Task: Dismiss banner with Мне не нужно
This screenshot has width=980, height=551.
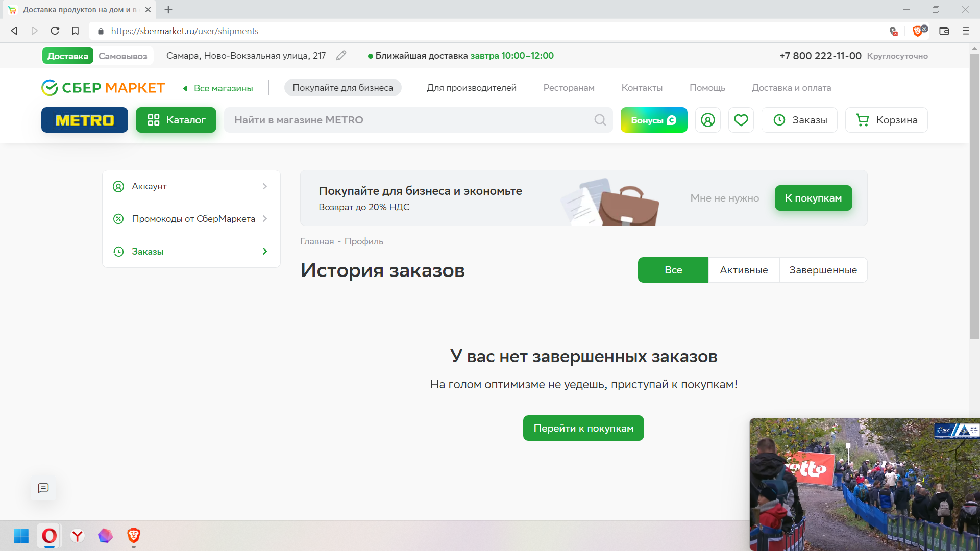Action: pos(725,198)
